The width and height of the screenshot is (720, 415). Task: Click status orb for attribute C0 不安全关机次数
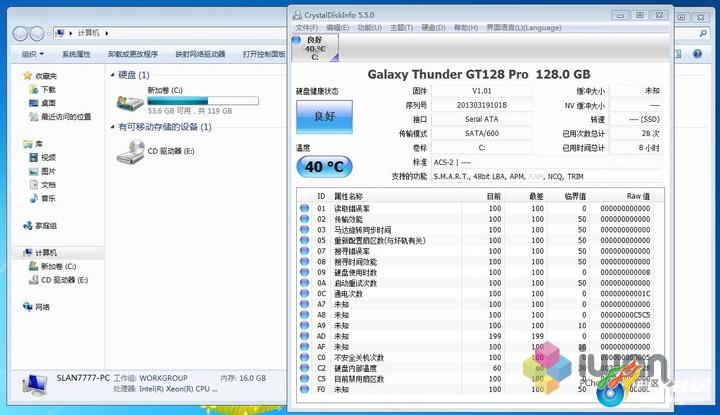(304, 357)
